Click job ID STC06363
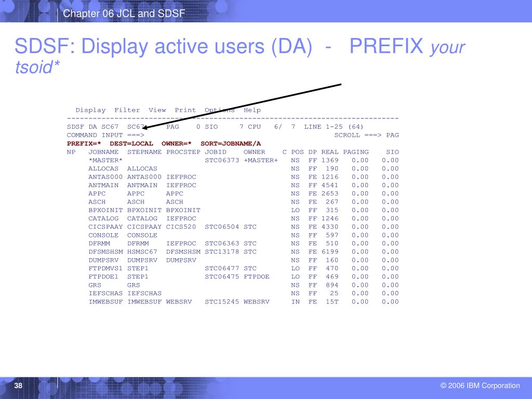The height and width of the screenshot is (399, 532). (x=222, y=243)
